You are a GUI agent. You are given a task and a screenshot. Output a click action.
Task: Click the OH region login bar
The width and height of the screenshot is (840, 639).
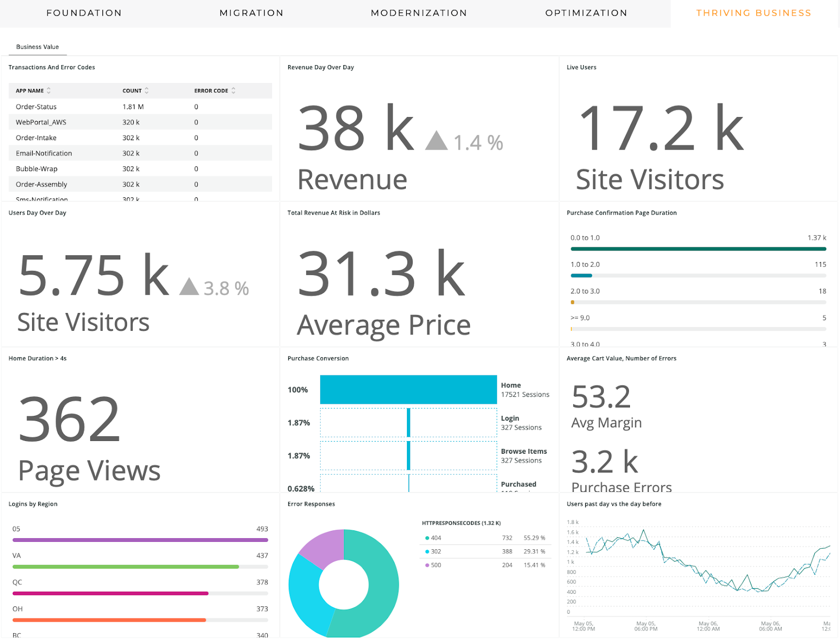click(140, 620)
